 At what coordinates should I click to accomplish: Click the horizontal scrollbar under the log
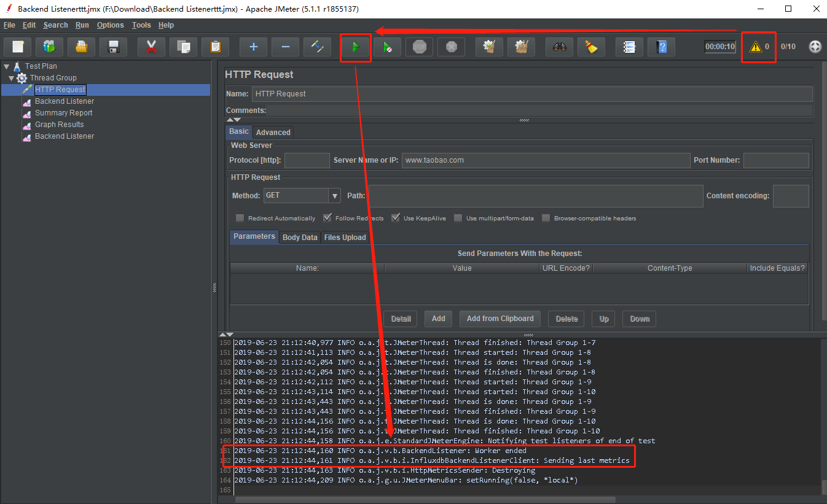(x=425, y=500)
